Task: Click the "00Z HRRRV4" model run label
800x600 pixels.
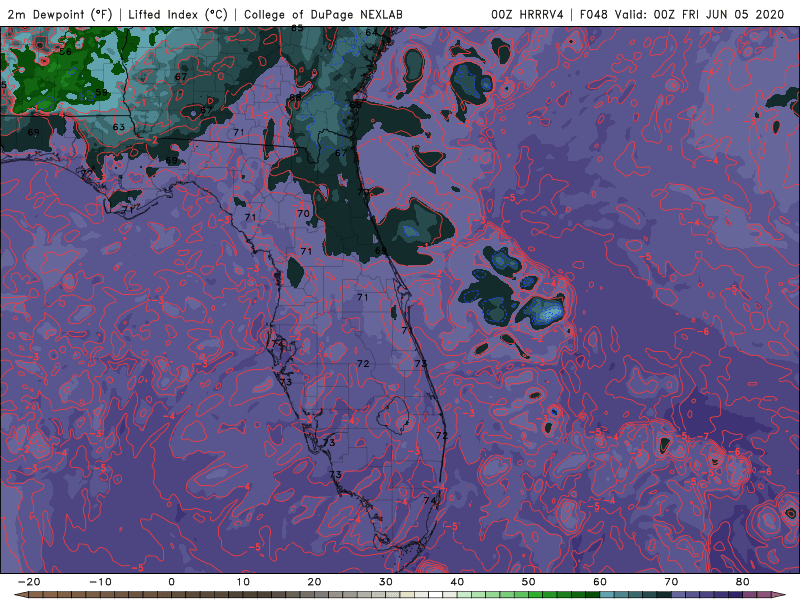Action: (527, 14)
